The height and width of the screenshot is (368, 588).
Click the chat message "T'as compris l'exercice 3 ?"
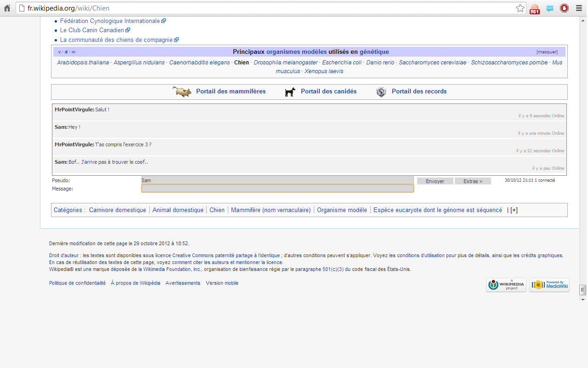coord(124,144)
